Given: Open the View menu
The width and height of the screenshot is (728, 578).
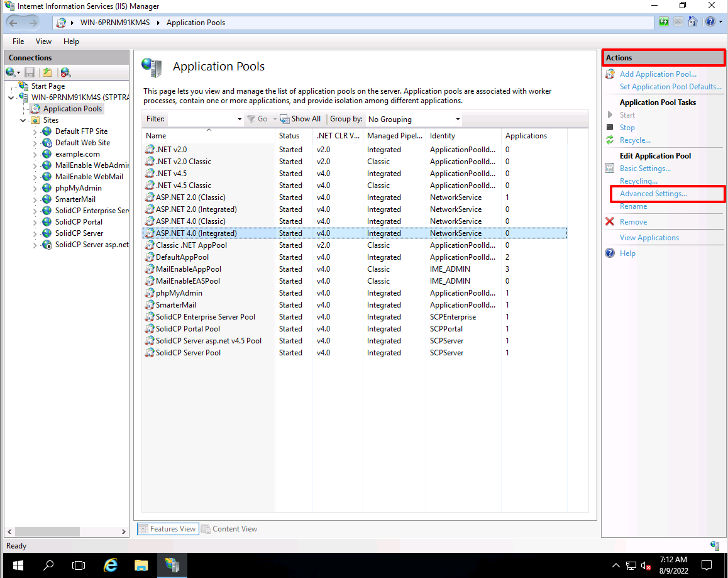Looking at the screenshot, I should [x=43, y=42].
